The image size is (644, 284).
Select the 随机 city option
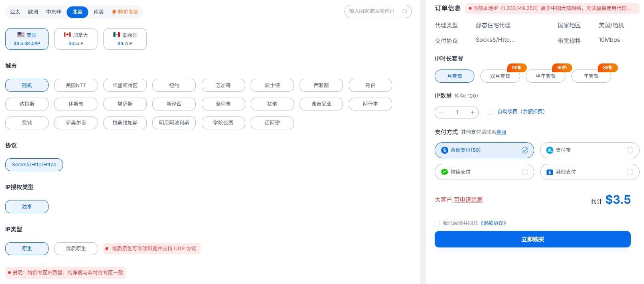(27, 85)
